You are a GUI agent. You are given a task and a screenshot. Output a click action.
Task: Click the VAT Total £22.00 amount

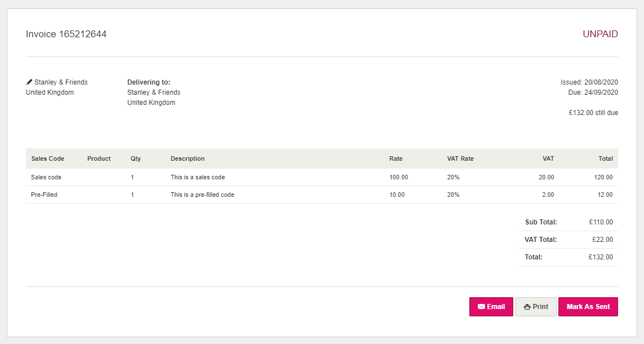point(602,240)
